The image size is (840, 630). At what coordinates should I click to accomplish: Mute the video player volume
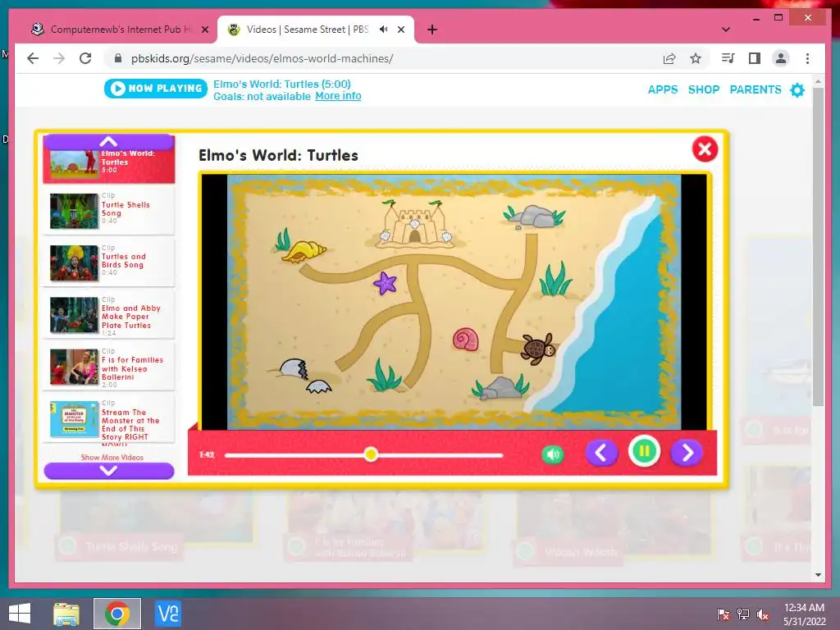[x=553, y=454]
